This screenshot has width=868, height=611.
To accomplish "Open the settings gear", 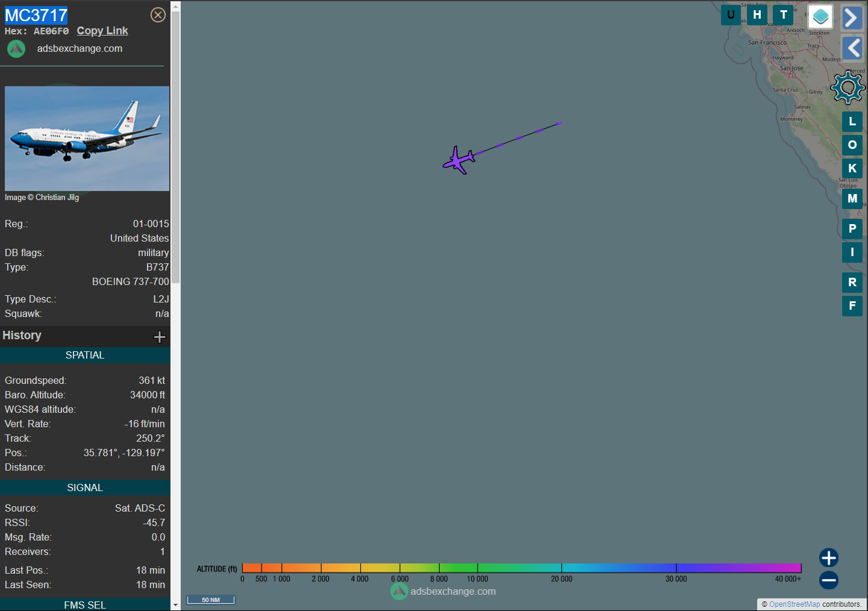I will pos(848,88).
